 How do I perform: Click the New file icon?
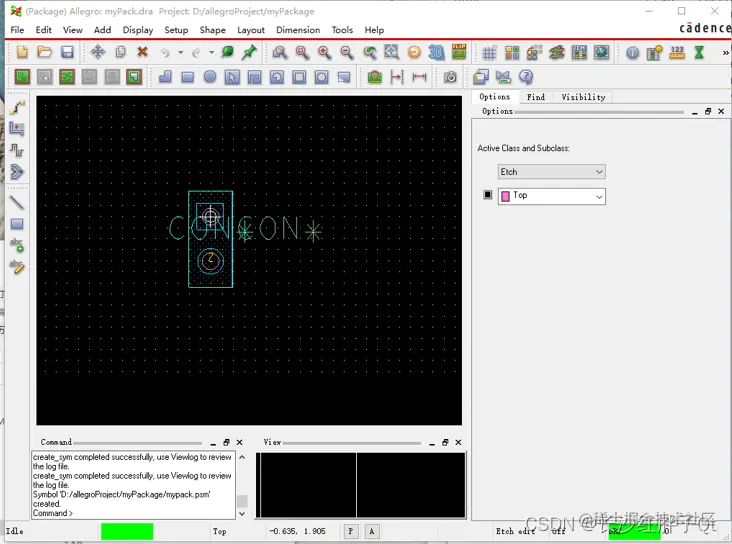[x=21, y=52]
